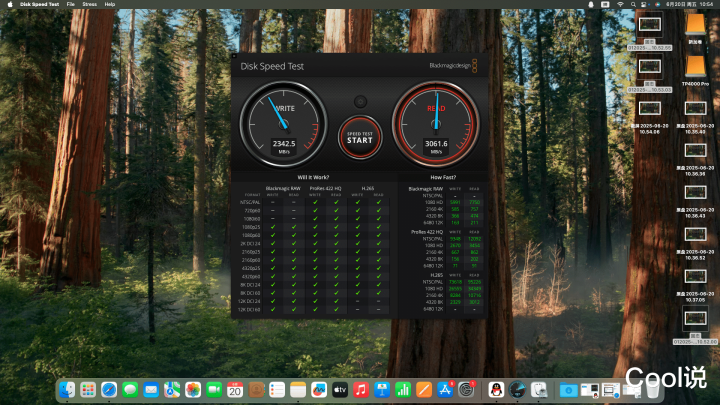Click the "How Fast?" heading
This screenshot has height=405, width=720.
point(443,177)
